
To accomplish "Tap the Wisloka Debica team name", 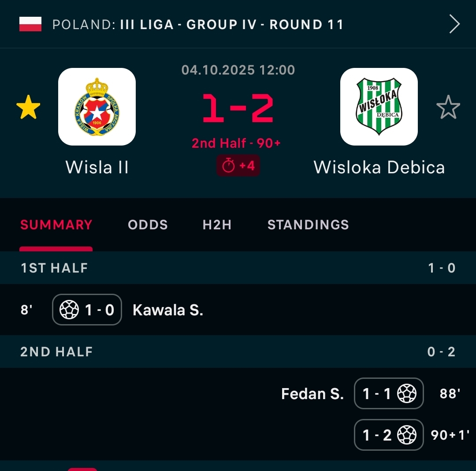I will tap(379, 167).
